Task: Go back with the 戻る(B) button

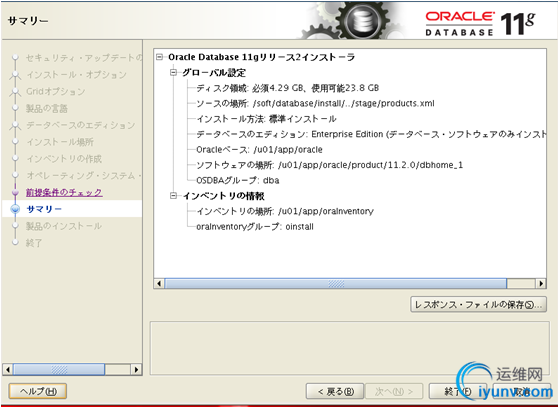Action: [335, 392]
